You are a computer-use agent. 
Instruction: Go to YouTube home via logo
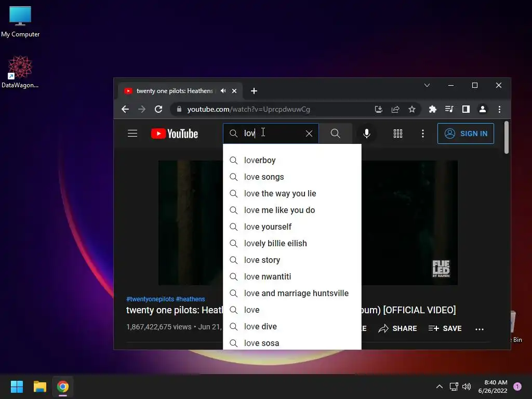[x=175, y=134]
